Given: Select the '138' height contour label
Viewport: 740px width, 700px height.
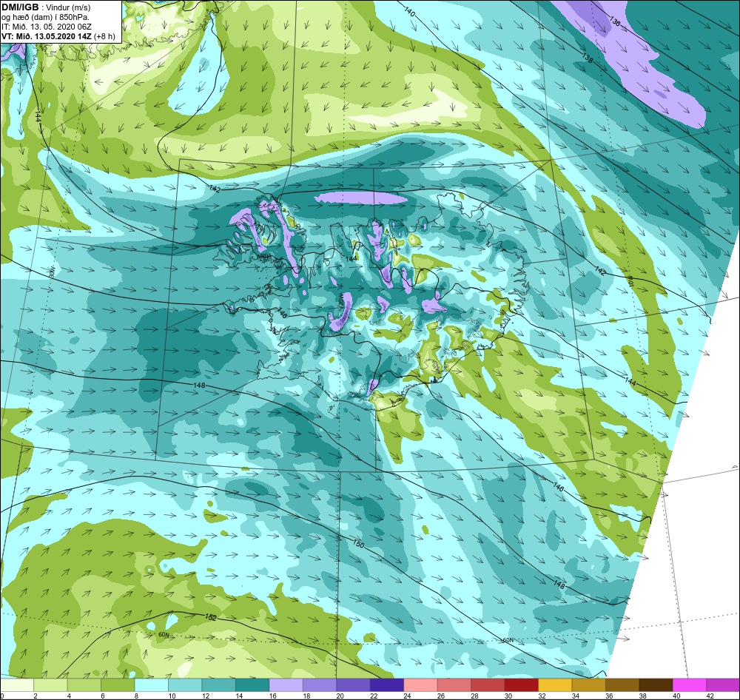Looking at the screenshot, I should click(588, 58).
